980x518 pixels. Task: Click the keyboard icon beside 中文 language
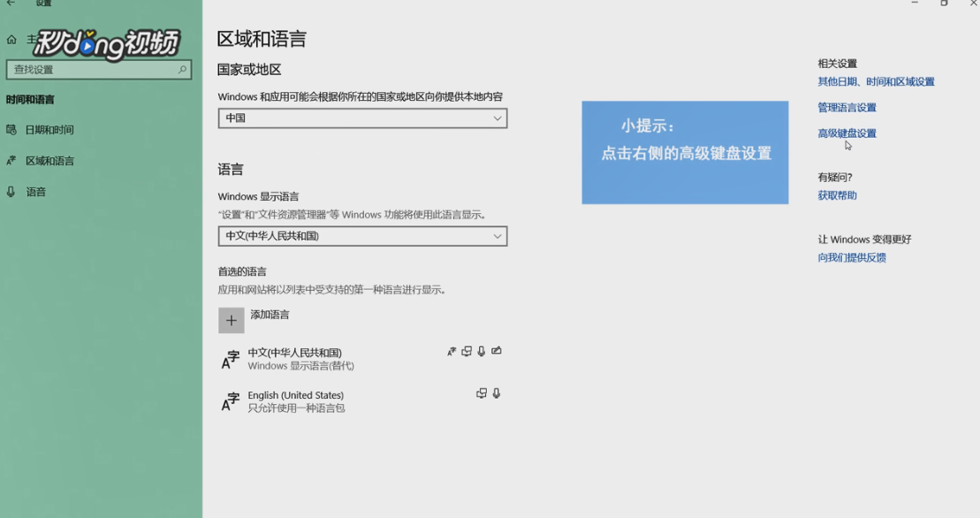coord(467,351)
